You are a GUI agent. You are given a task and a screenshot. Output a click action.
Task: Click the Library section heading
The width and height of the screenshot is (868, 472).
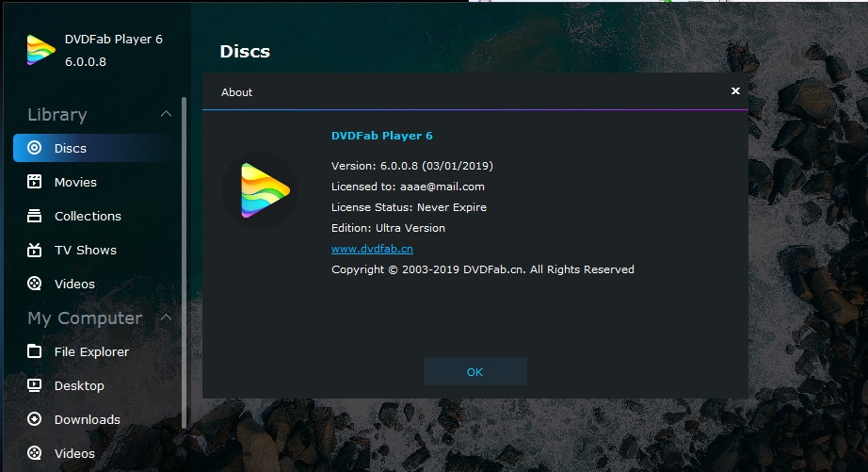point(57,114)
